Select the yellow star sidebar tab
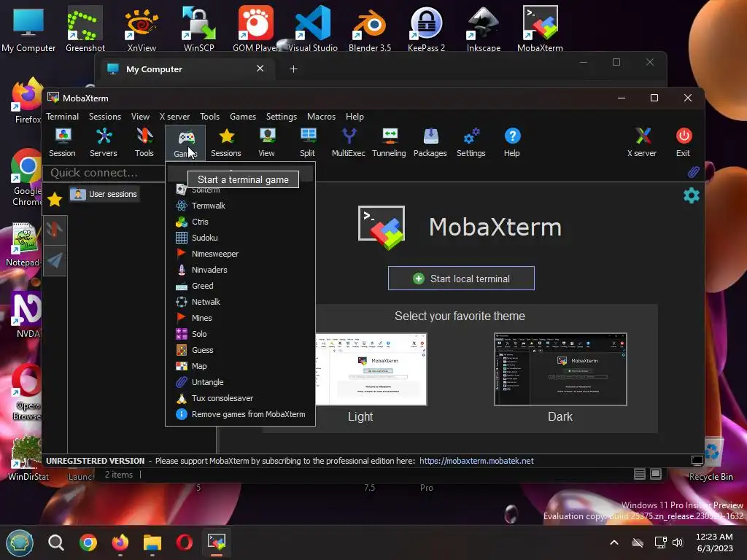 tap(55, 199)
